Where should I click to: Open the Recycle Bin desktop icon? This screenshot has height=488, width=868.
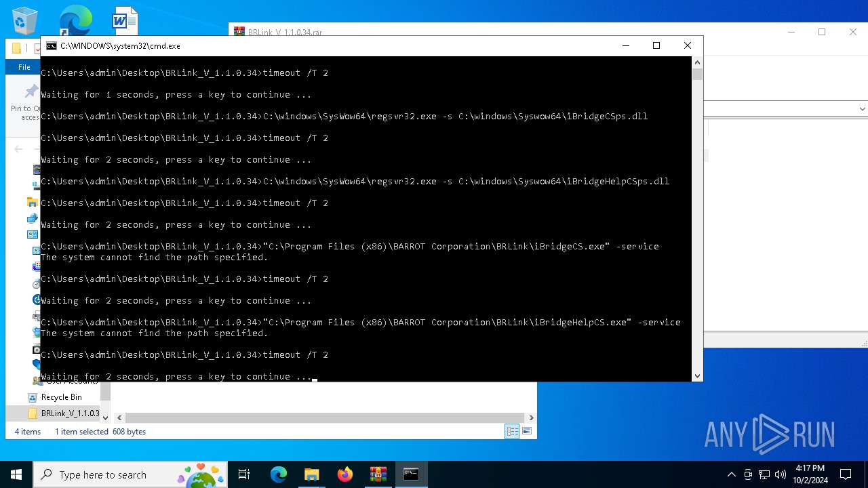point(25,20)
